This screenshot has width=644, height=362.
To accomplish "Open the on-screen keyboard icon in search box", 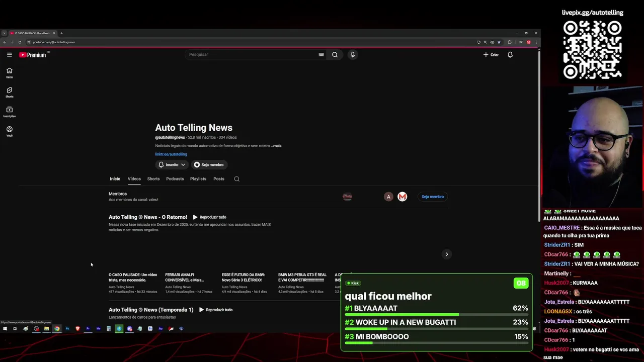I will 321,55.
